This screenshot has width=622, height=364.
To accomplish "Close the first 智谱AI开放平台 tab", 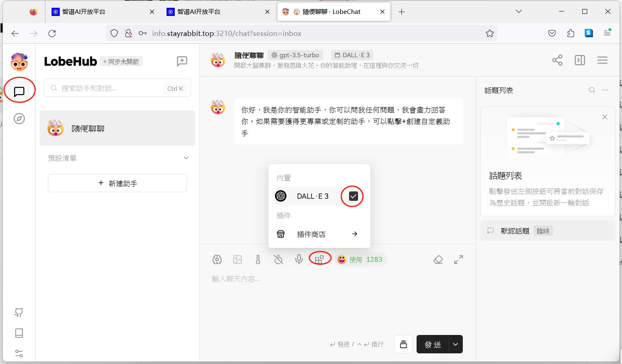I will [x=152, y=11].
